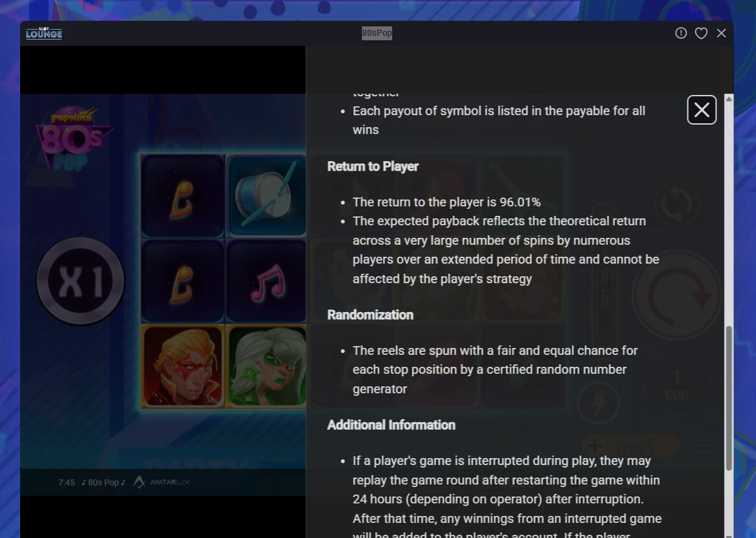This screenshot has height=538, width=756.
Task: Close the game rules panel with X
Action: [x=702, y=110]
